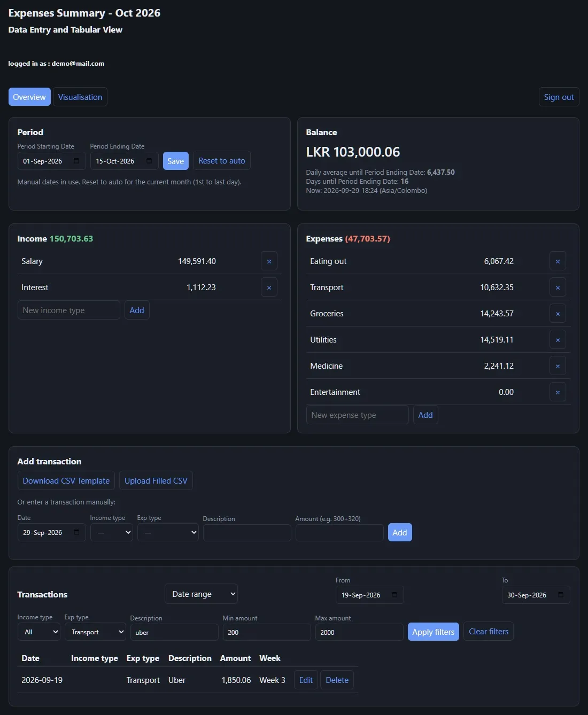Remove the Interest income type
This screenshot has height=715, width=588.
coord(269,287)
